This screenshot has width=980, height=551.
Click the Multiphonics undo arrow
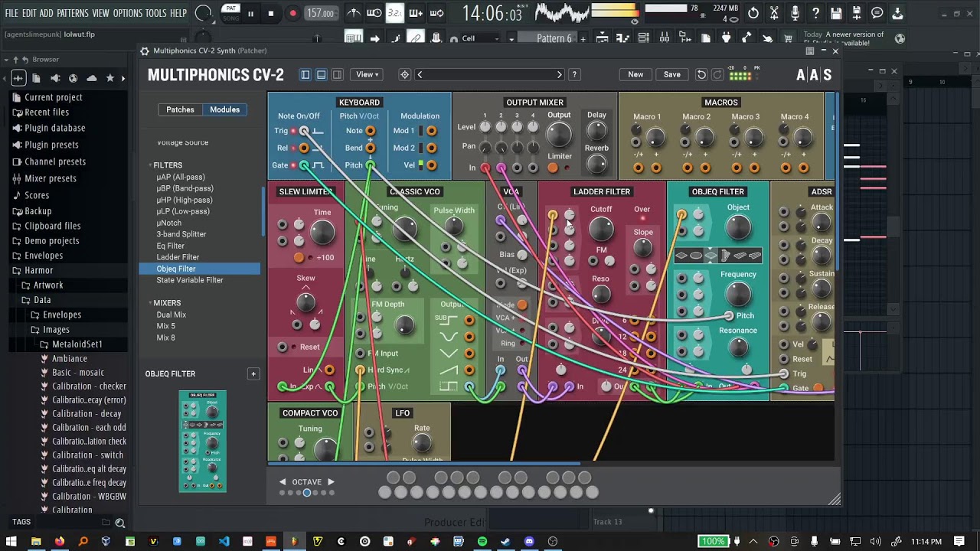click(x=701, y=74)
